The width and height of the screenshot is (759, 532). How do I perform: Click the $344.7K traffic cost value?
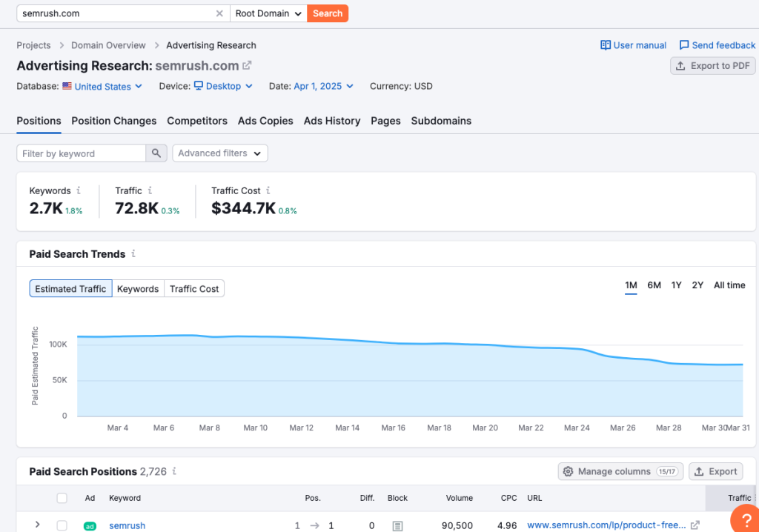(x=243, y=208)
